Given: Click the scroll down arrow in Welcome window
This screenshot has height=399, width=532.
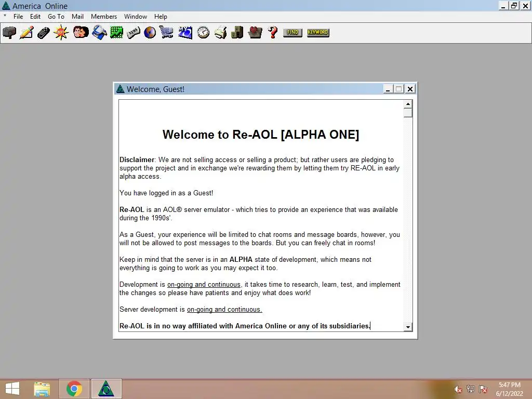Looking at the screenshot, I should point(408,327).
